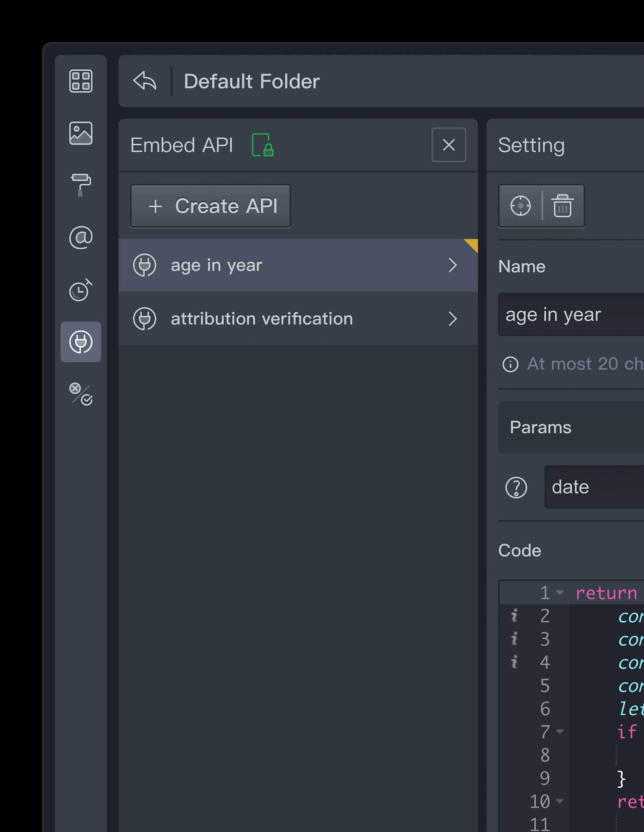This screenshot has height=832, width=644.
Task: Click the locate target icon in Setting
Action: [x=520, y=206]
